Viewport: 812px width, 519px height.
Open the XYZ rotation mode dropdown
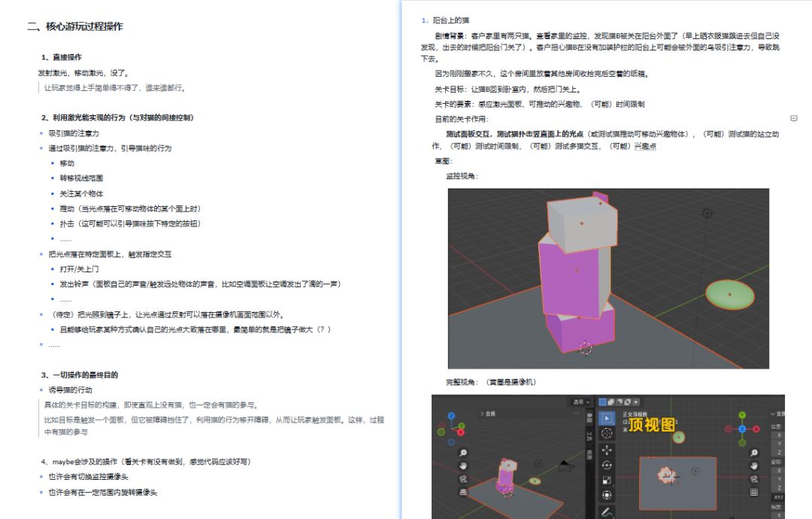pos(778,497)
